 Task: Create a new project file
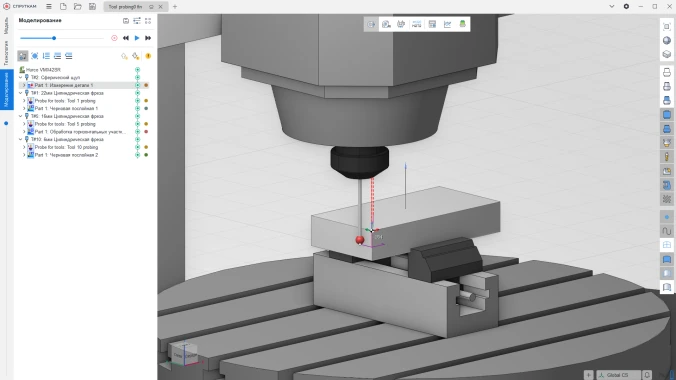(x=63, y=6)
